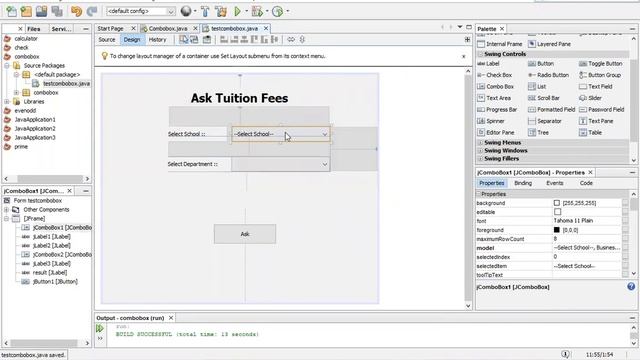Toggle Connection Mode icon in designer toolbar
The image size is (640, 360).
194,40
